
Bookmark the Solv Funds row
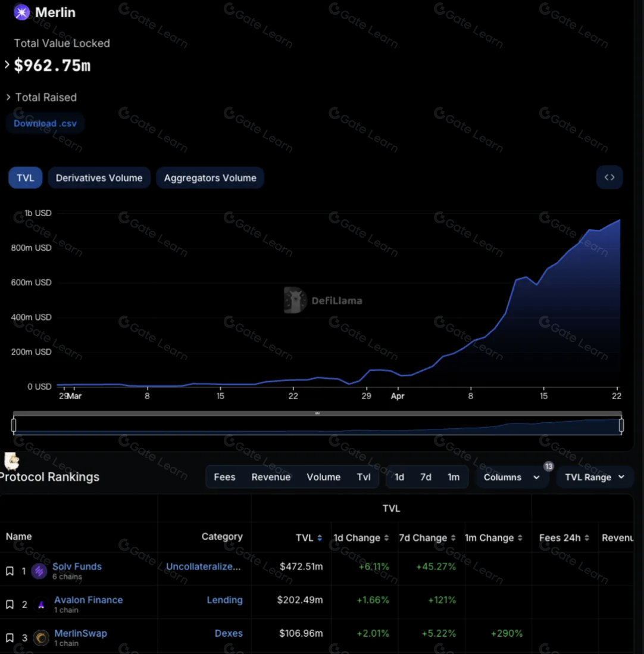click(10, 571)
